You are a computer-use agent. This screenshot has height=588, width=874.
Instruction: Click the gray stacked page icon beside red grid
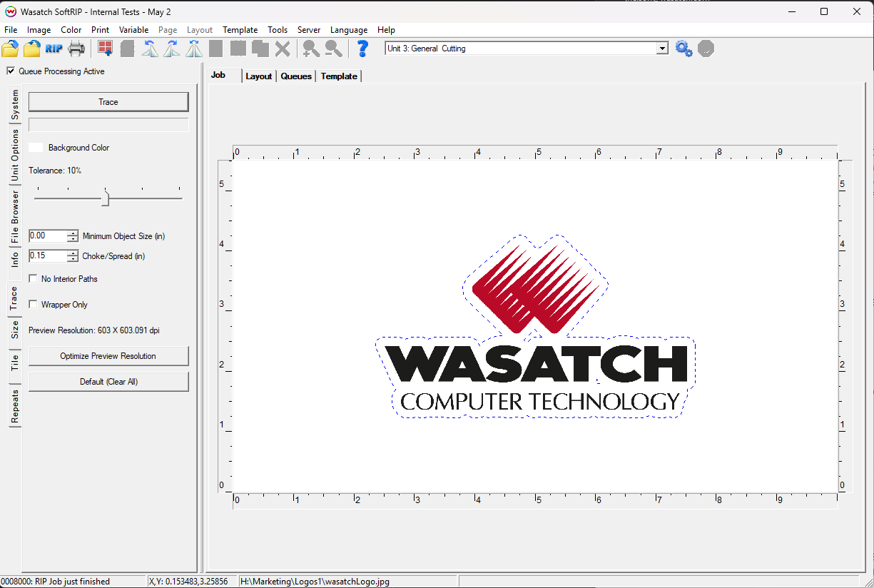(x=128, y=49)
